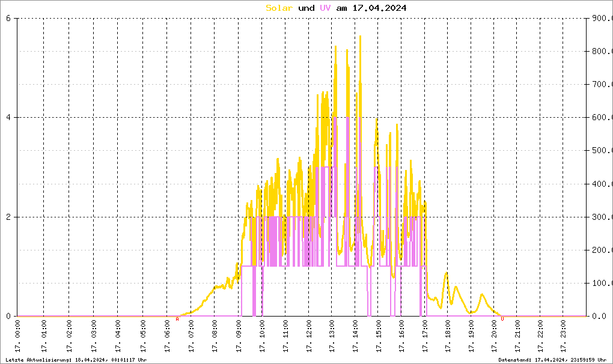Click the time label '17. 00:00'
This screenshot has height=364, width=613.
click(18, 336)
